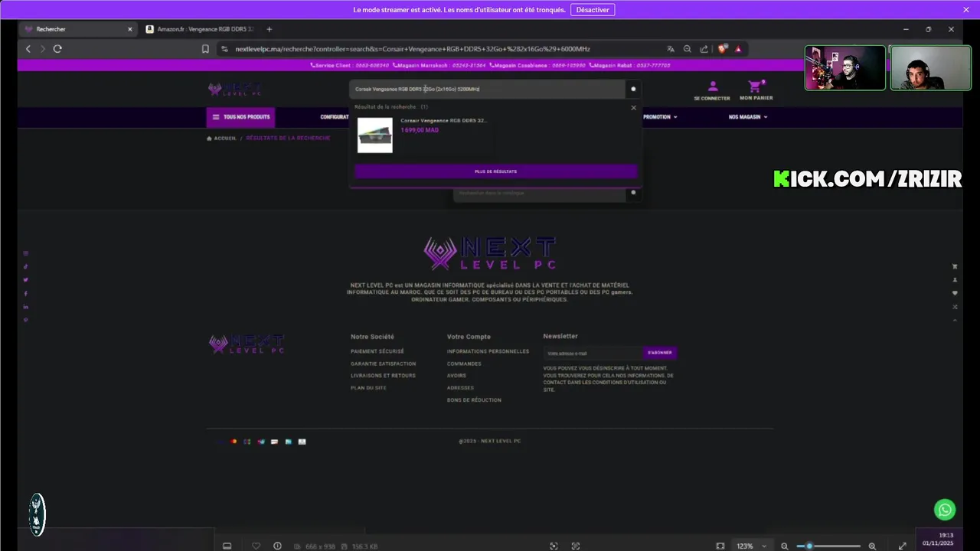The width and height of the screenshot is (980, 551).
Task: Click the cart icon in right sidebar
Action: point(955,266)
